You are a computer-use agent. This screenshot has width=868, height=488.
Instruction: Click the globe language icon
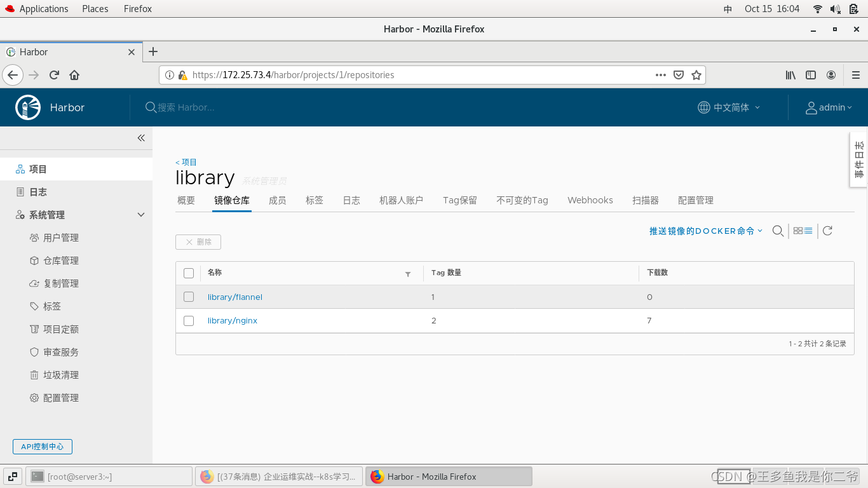(x=703, y=107)
